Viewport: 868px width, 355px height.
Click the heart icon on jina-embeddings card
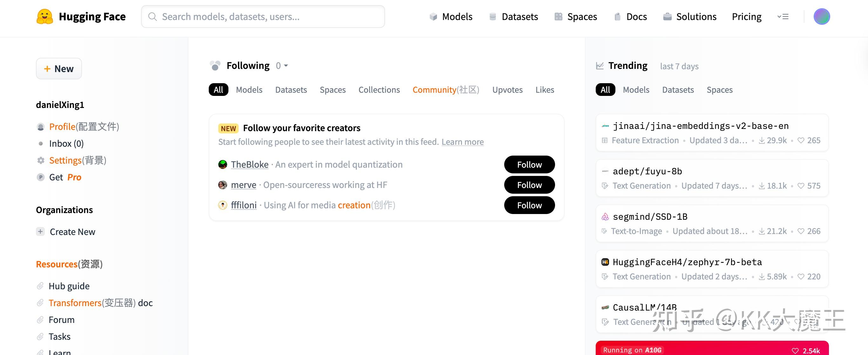coord(801,140)
